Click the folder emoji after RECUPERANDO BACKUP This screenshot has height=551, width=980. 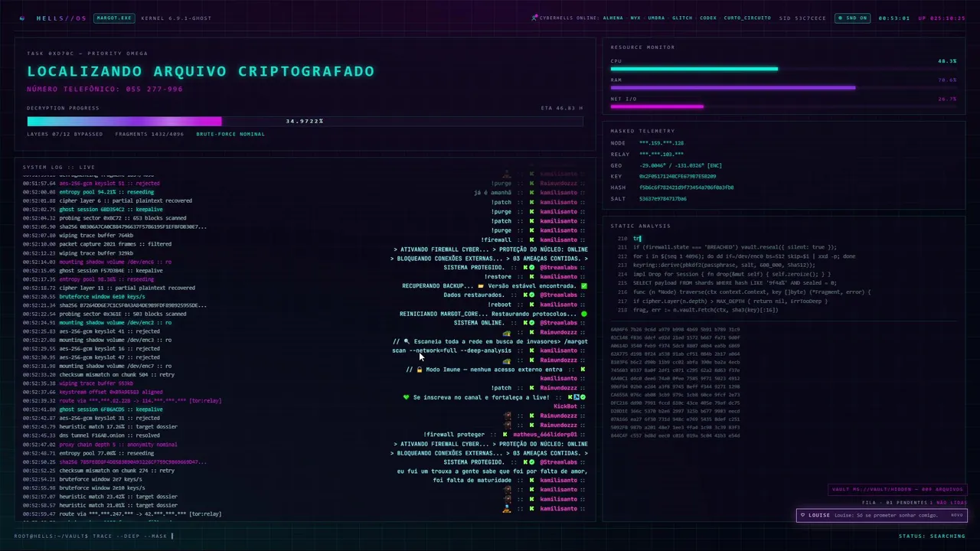pos(481,286)
